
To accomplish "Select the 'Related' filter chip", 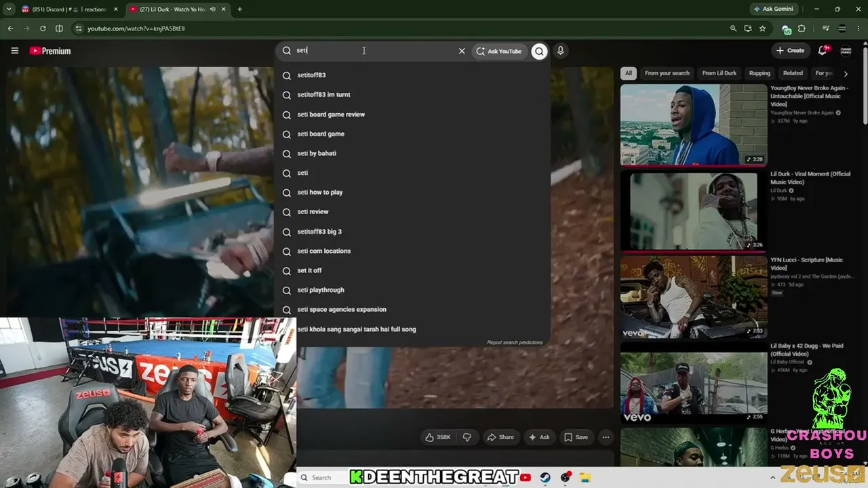I will (x=793, y=73).
